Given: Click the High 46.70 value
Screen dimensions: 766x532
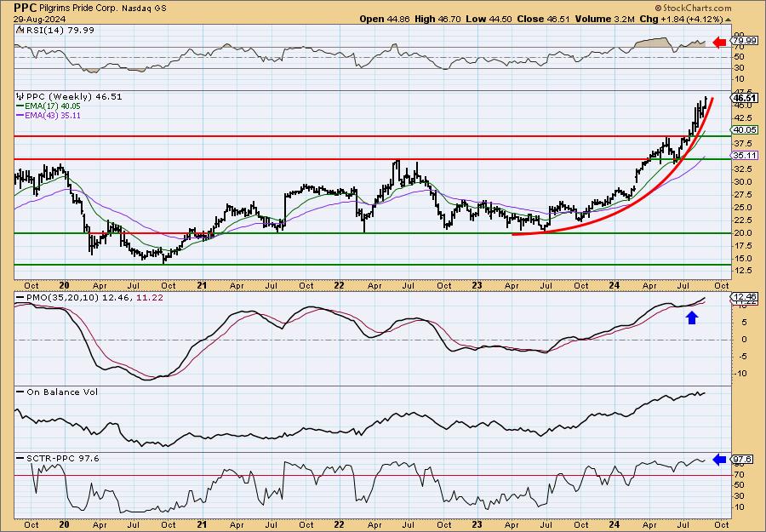Looking at the screenshot, I should (x=437, y=19).
